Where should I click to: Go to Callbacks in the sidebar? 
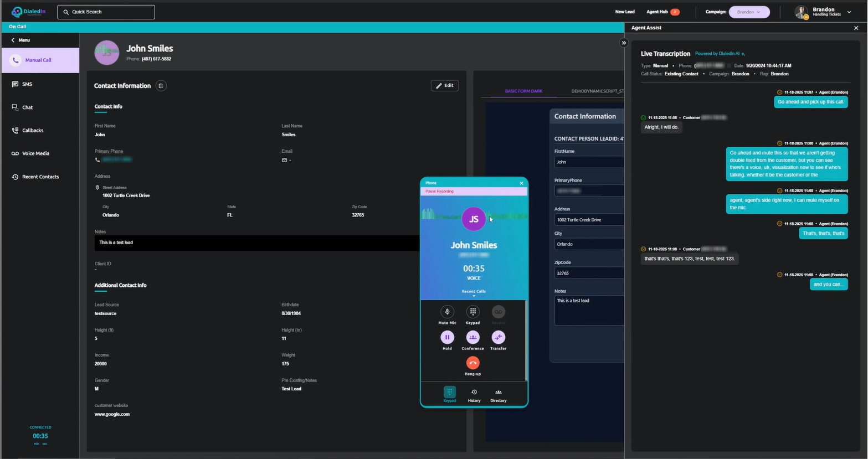click(33, 131)
